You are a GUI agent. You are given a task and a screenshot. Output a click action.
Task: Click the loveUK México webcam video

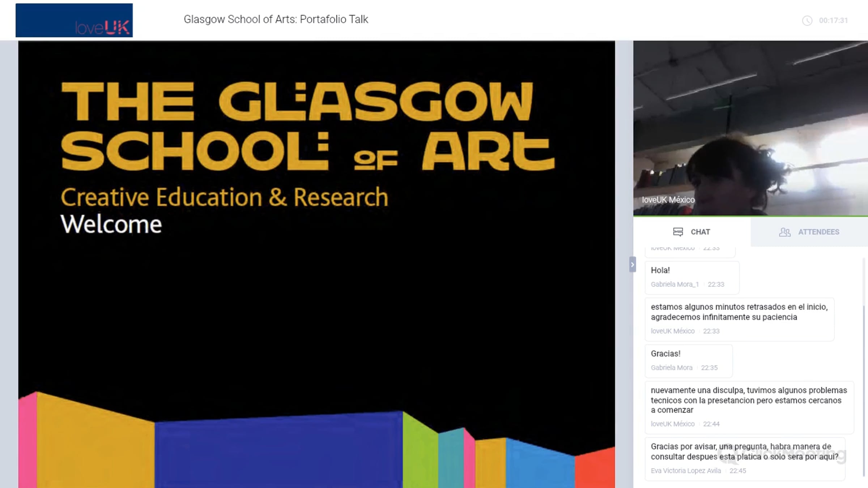[x=750, y=128]
